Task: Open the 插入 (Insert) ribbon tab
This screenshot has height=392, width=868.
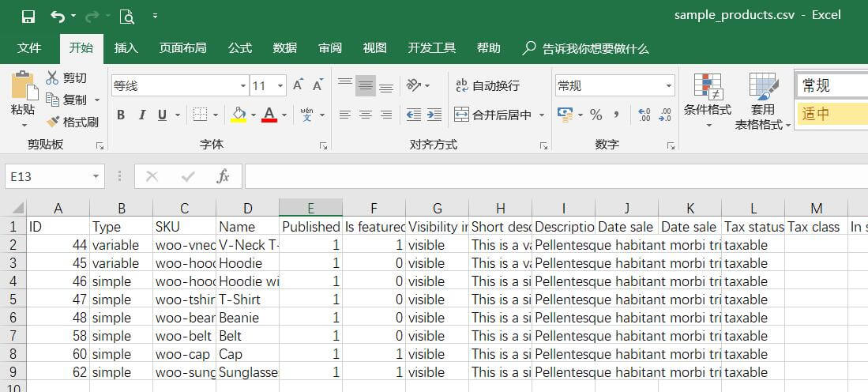Action: pos(126,48)
